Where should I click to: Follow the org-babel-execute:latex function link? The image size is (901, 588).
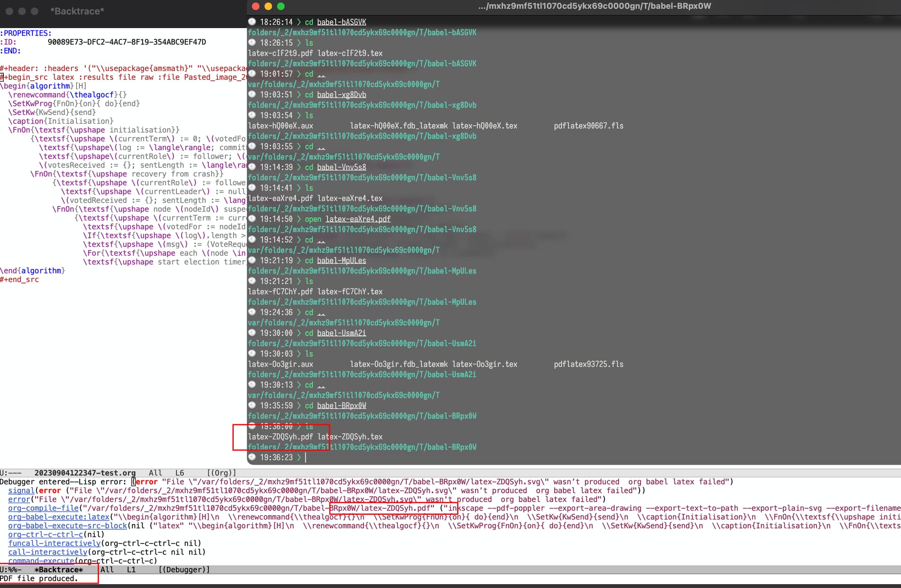click(x=59, y=517)
